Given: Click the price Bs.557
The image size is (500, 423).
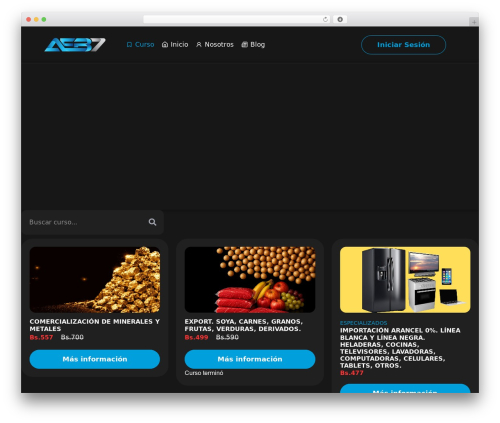Looking at the screenshot, I should pyautogui.click(x=41, y=337).
